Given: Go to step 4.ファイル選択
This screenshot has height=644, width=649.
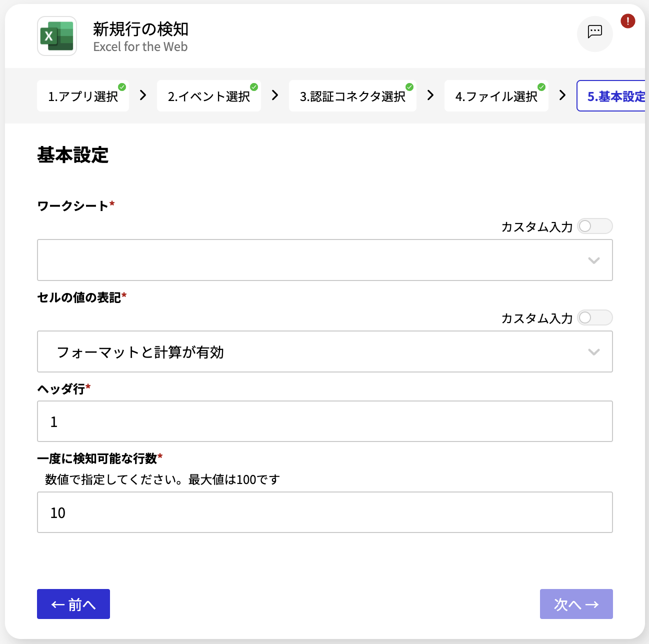Looking at the screenshot, I should (496, 96).
